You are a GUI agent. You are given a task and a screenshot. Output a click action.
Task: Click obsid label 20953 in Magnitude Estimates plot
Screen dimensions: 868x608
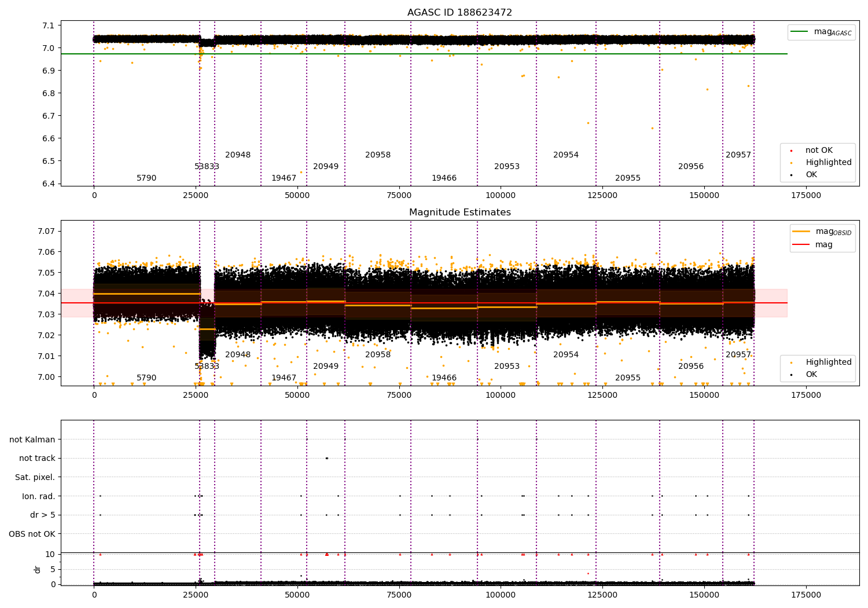(507, 367)
